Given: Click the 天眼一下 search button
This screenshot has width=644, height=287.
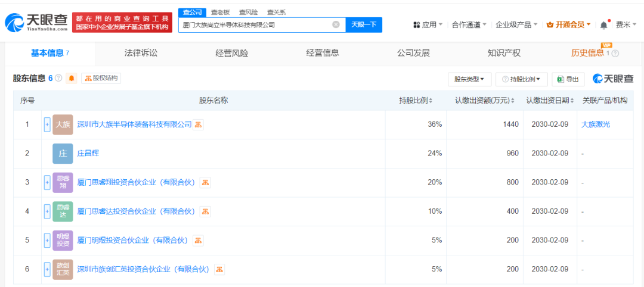Looking at the screenshot, I should pyautogui.click(x=364, y=24).
